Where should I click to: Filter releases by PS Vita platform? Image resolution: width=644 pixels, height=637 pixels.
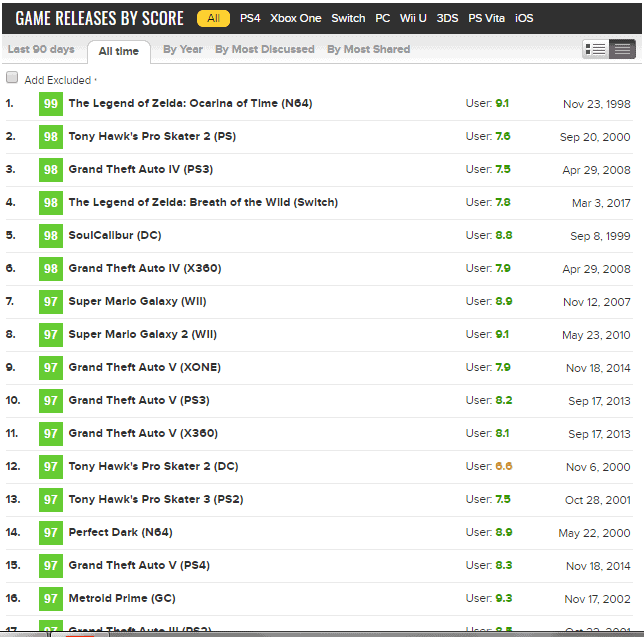click(x=487, y=18)
